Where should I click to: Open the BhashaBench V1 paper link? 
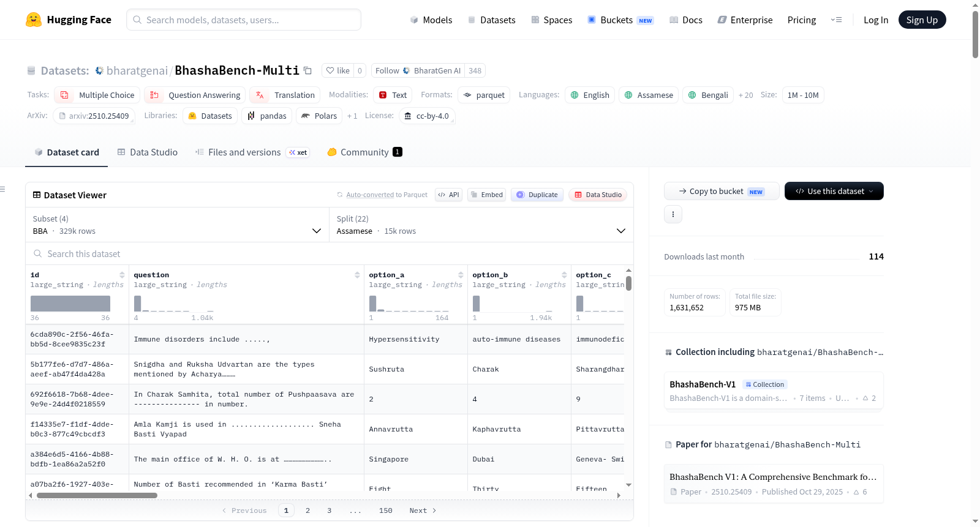pos(774,484)
